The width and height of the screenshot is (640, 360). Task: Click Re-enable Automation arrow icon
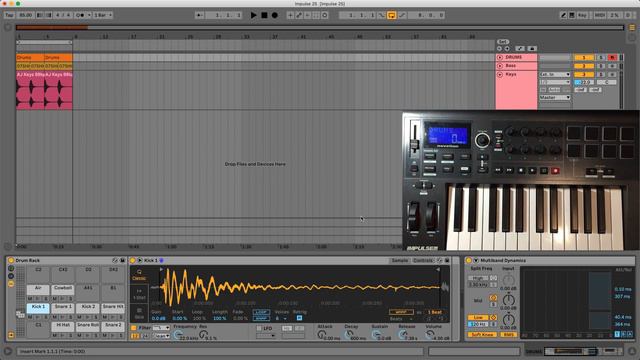(307, 15)
